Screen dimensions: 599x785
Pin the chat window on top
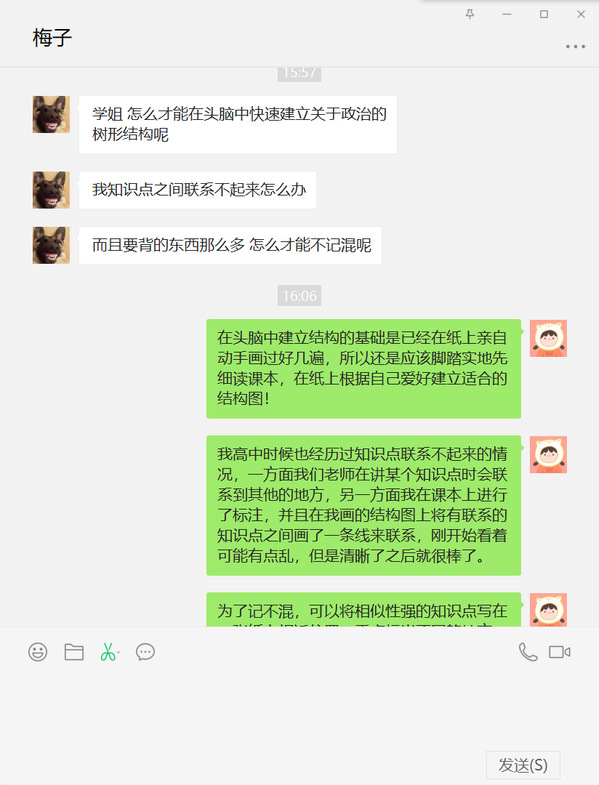click(470, 14)
